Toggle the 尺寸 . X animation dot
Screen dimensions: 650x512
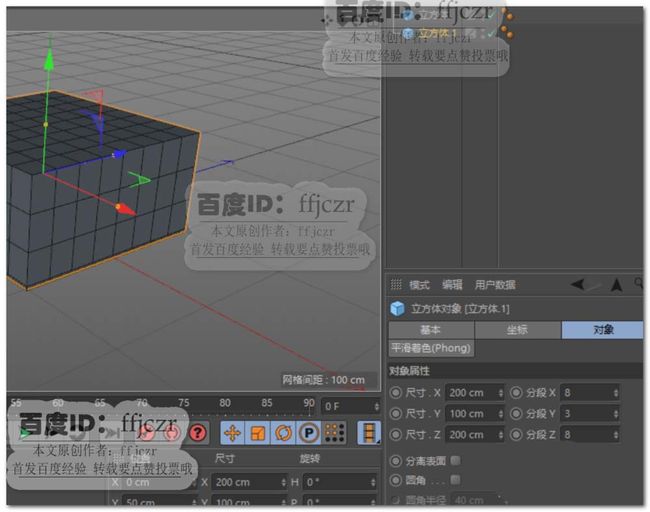(396, 393)
